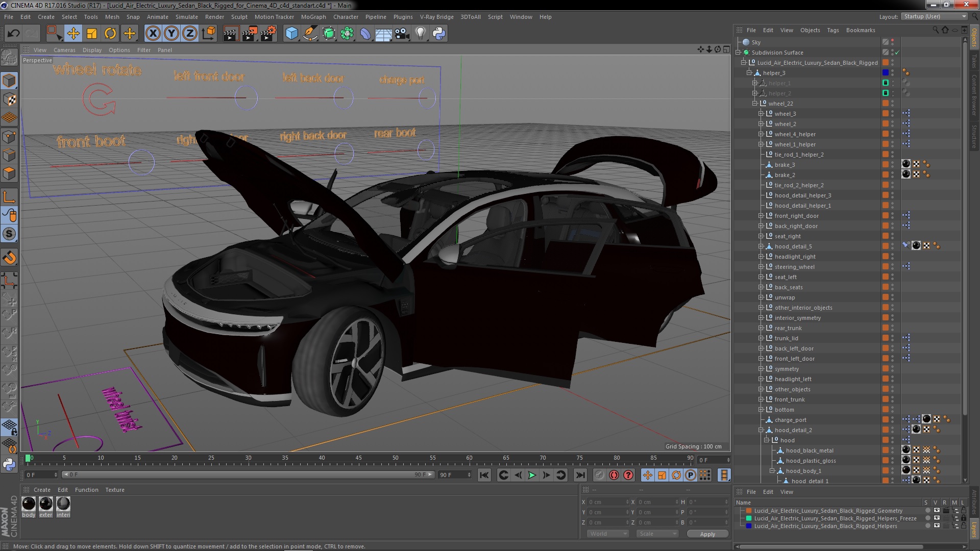980x551 pixels.
Task: Click the Floor/environment icon
Action: 383,34
